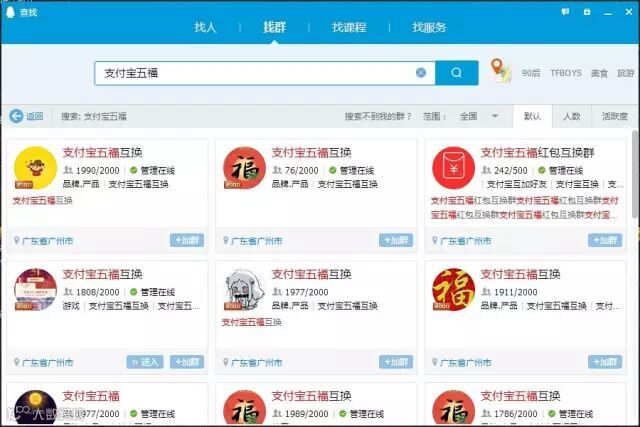The height and width of the screenshot is (427, 640).
Task: Click the member icon beside 242/500
Action: (486, 170)
